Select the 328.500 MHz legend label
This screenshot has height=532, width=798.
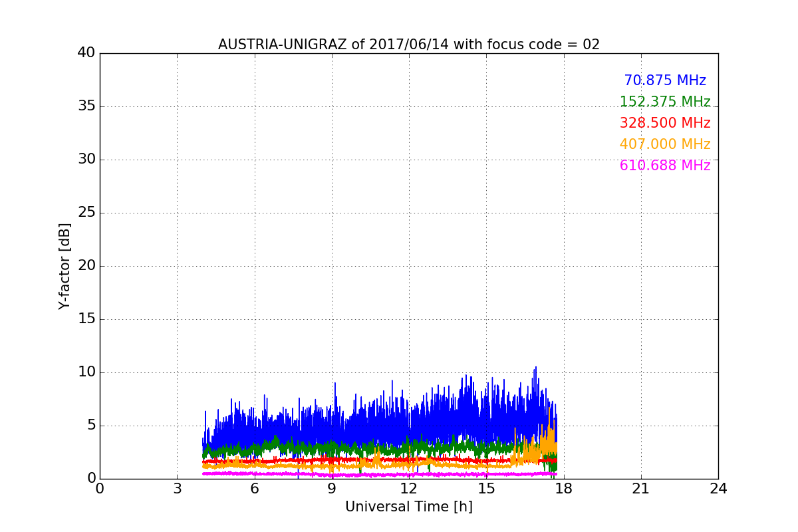tap(665, 123)
